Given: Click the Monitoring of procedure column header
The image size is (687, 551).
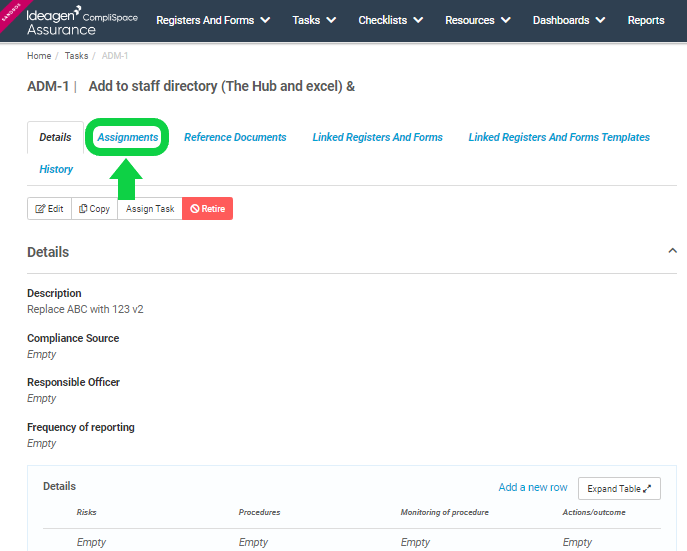Looking at the screenshot, I should click(444, 512).
